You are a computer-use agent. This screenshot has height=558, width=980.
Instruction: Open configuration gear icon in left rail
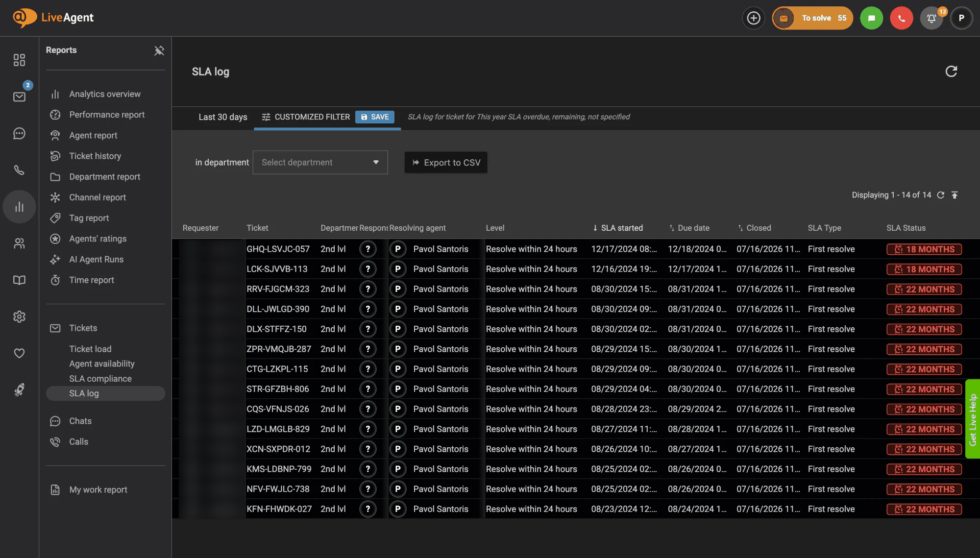click(19, 316)
